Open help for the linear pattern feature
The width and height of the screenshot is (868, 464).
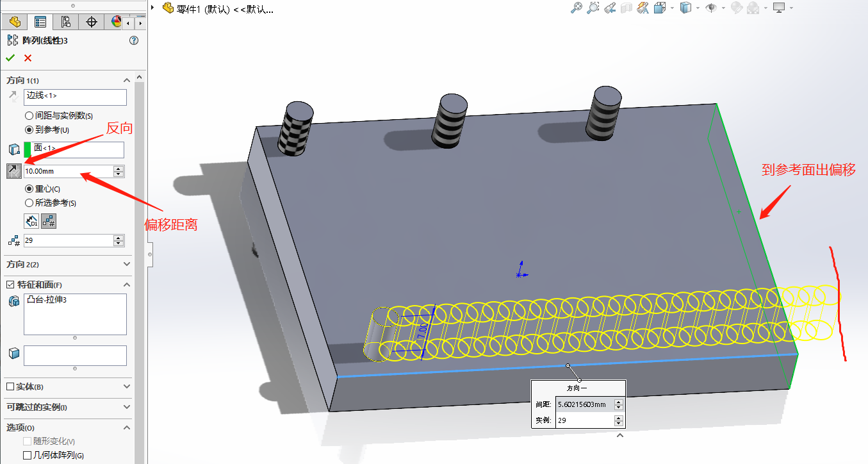[134, 40]
